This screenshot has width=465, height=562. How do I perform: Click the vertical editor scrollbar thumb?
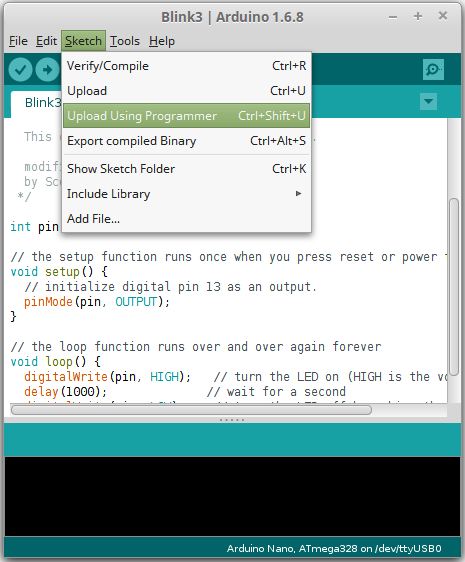coord(454,287)
